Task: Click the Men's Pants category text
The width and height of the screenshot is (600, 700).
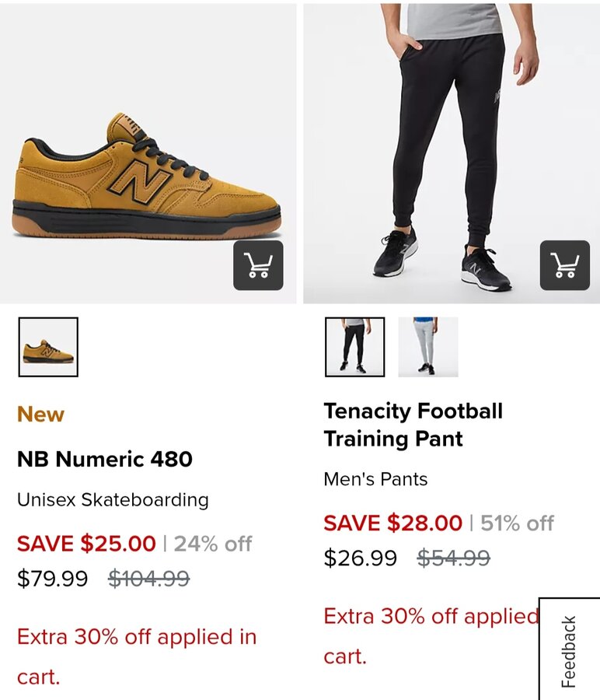Action: click(x=375, y=479)
